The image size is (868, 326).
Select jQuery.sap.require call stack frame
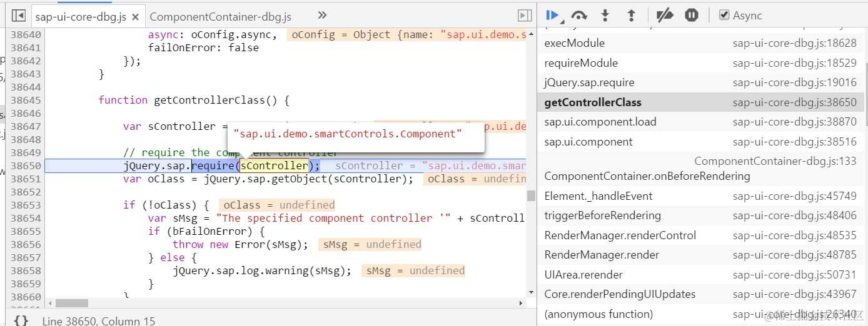[x=700, y=82]
